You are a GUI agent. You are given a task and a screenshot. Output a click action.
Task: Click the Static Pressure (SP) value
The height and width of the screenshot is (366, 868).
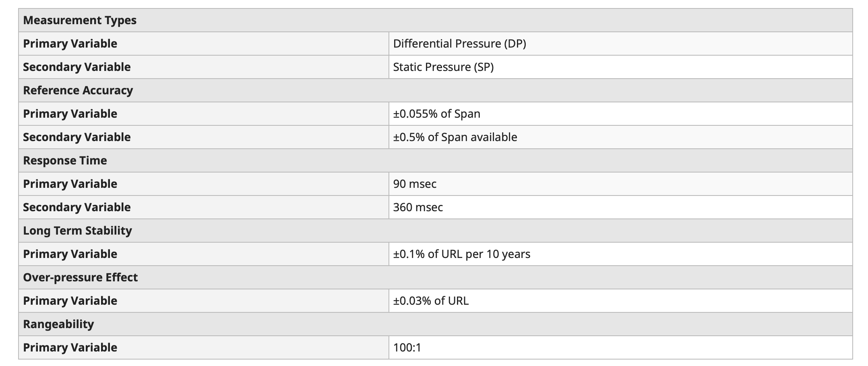point(443,67)
